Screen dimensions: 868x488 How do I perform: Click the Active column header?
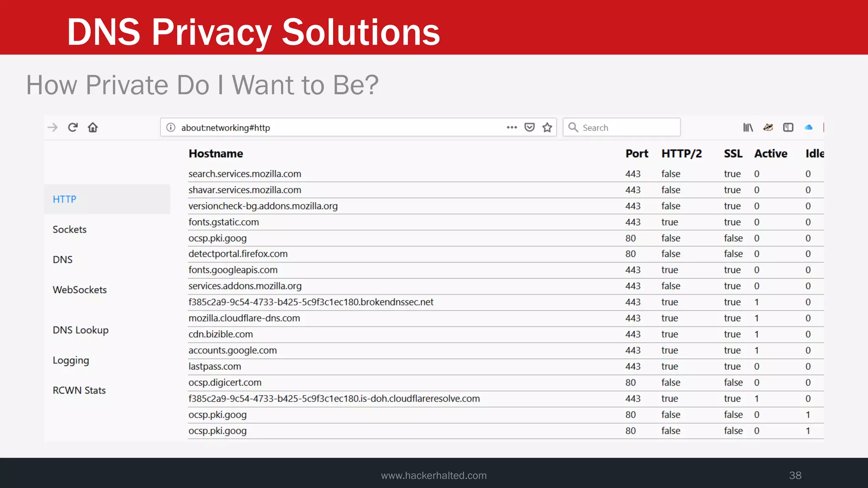(771, 154)
